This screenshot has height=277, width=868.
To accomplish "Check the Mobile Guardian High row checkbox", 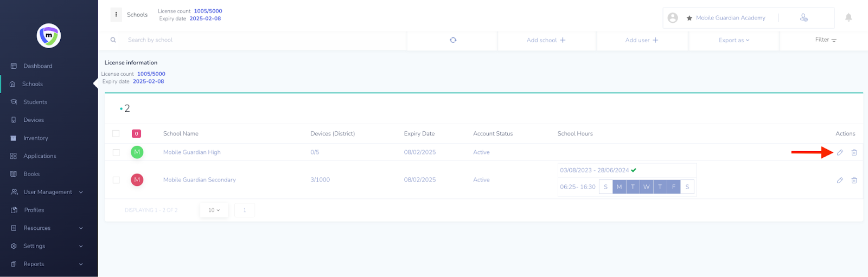I will [116, 152].
